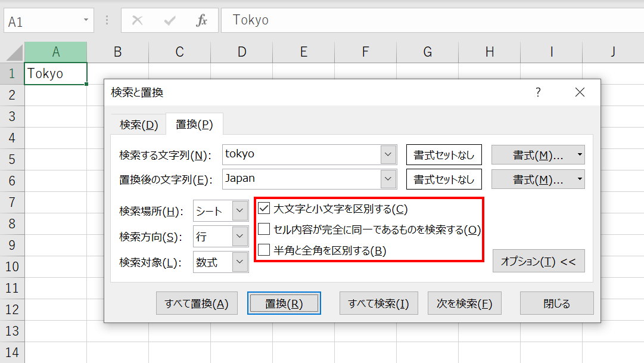Select column D header

tap(241, 52)
